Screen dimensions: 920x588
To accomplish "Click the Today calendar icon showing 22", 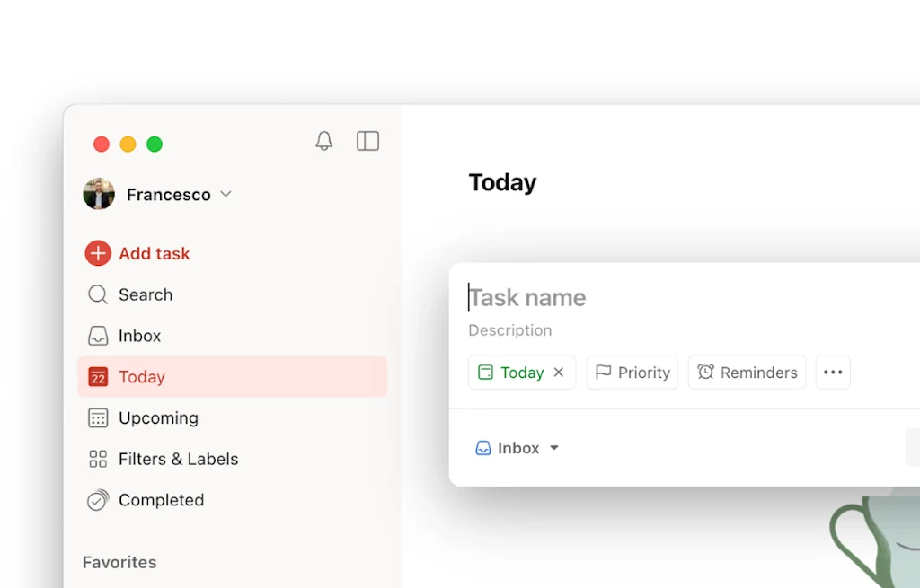I will click(x=98, y=377).
